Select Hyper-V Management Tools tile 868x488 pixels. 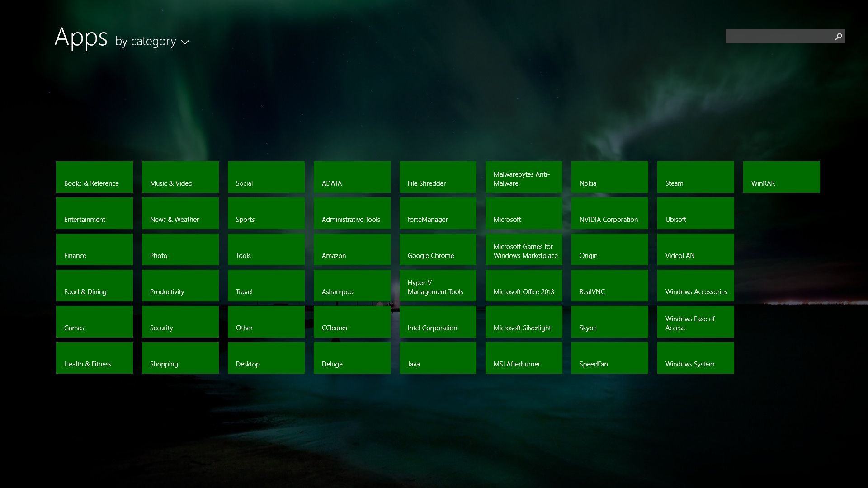[438, 286]
